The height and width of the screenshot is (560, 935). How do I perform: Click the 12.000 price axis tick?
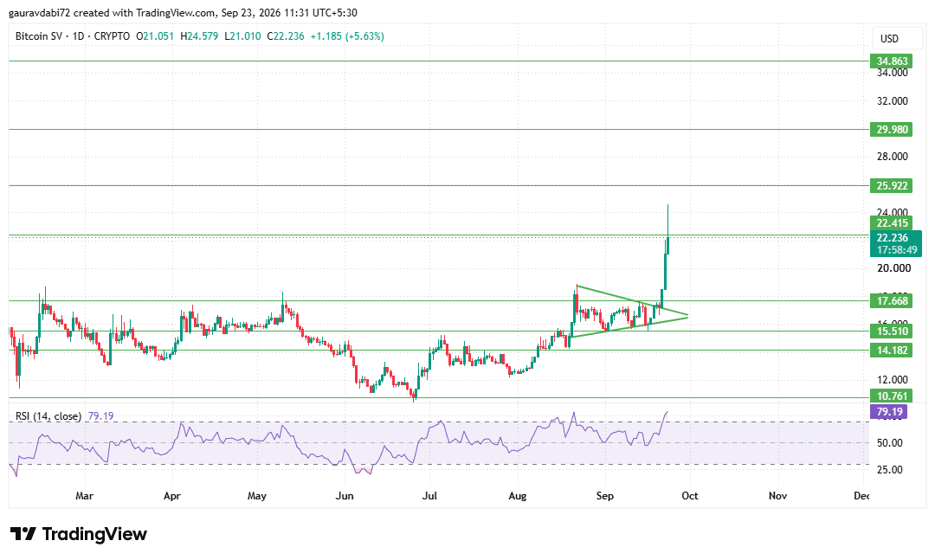(x=892, y=379)
